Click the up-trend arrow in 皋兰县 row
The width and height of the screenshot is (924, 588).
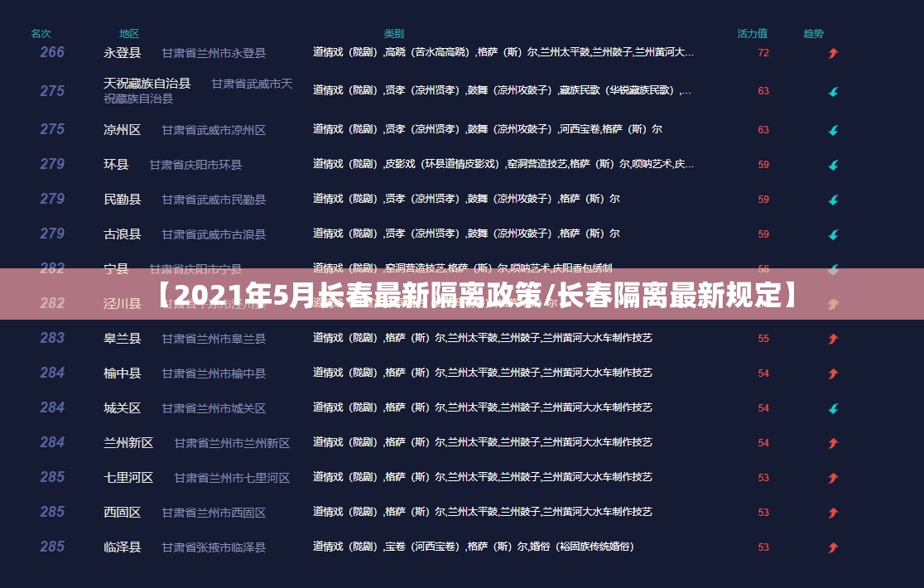tap(833, 339)
